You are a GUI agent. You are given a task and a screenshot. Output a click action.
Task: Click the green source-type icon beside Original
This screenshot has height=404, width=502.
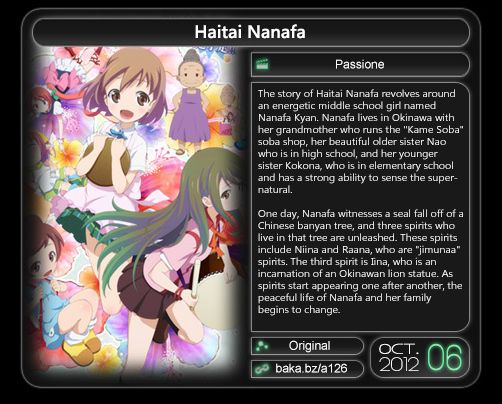point(262,346)
